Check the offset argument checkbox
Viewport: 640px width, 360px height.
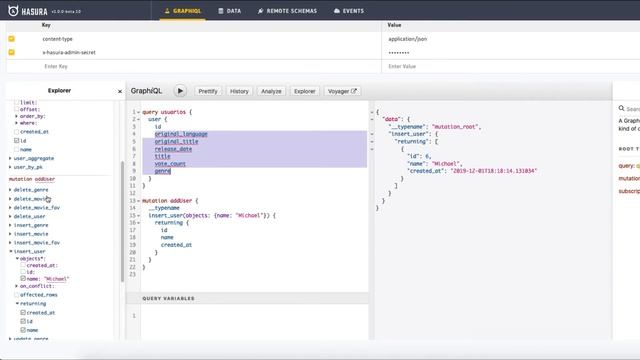tap(17, 109)
